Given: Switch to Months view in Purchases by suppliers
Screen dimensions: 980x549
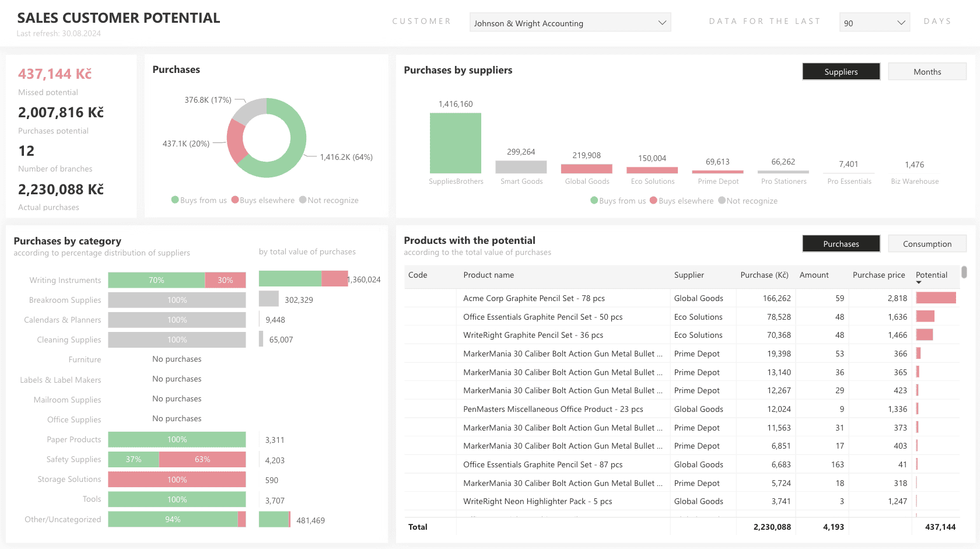Looking at the screenshot, I should click(927, 71).
